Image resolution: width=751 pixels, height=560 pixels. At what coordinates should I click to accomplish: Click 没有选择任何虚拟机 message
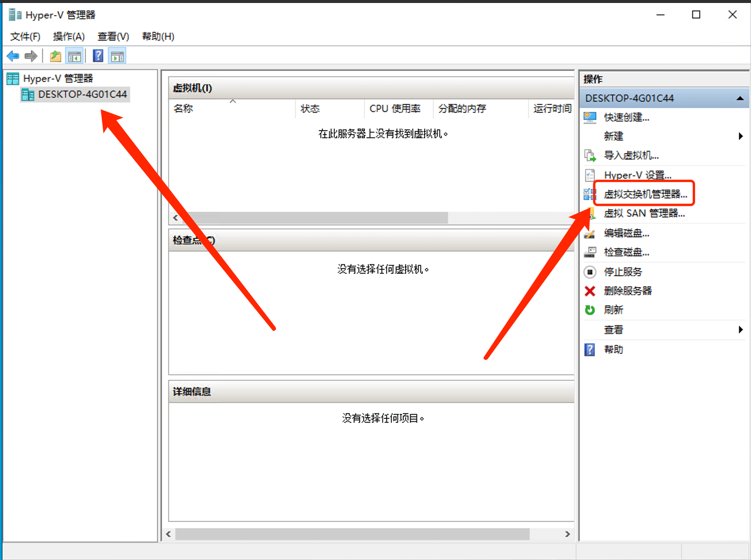(x=383, y=270)
